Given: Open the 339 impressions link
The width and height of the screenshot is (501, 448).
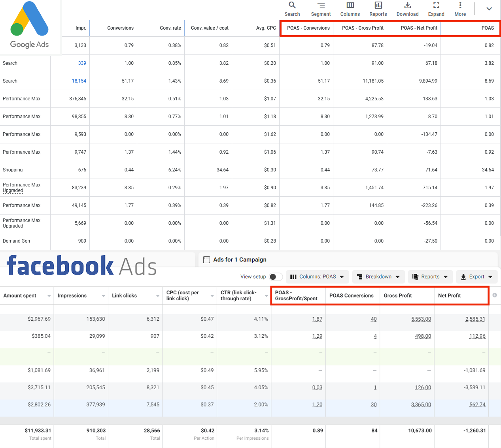Looking at the screenshot, I should click(82, 63).
